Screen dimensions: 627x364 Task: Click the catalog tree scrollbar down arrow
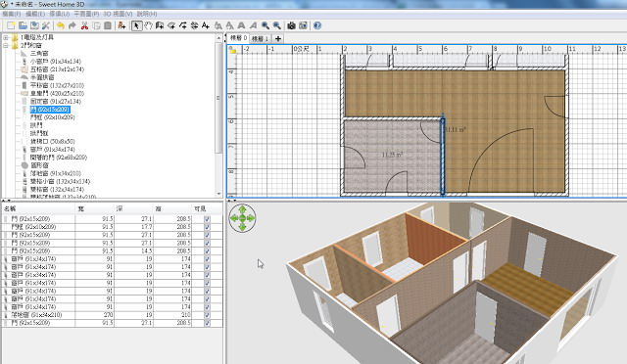click(x=218, y=194)
